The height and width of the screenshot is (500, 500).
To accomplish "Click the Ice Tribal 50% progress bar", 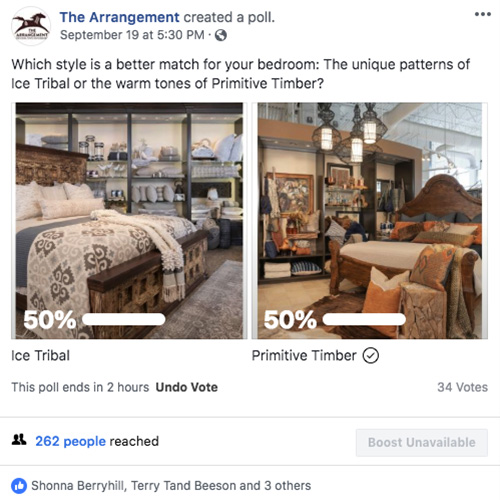I will pos(124,319).
